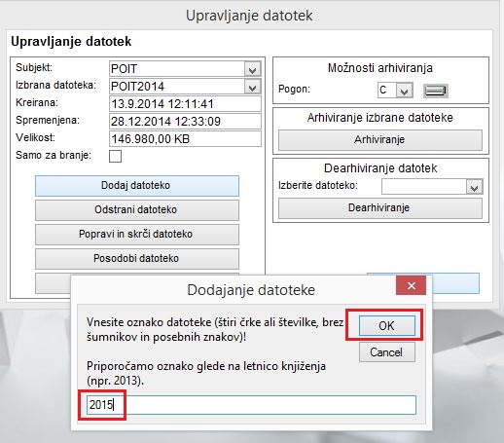Click the Posodobi datoteko button

point(137,258)
